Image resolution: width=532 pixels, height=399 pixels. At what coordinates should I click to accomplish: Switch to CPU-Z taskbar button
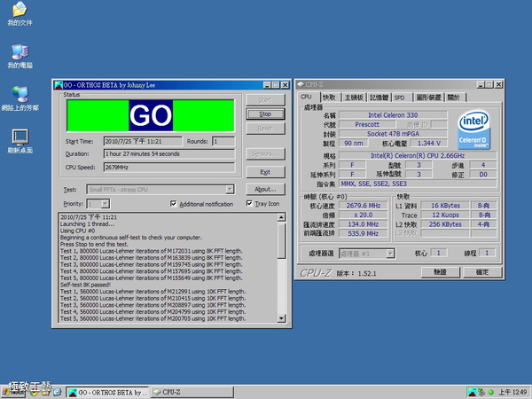point(192,393)
